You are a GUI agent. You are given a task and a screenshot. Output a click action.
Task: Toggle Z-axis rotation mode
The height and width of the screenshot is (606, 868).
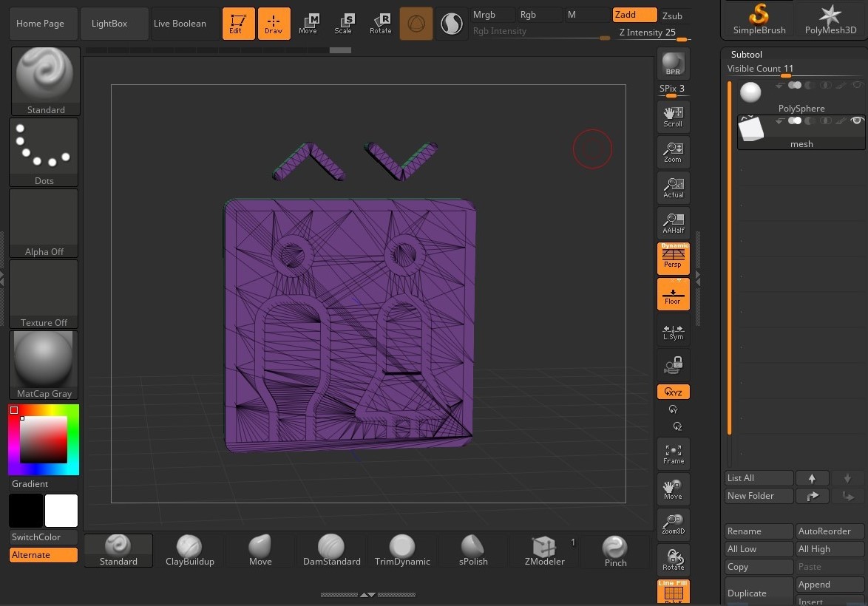point(677,426)
